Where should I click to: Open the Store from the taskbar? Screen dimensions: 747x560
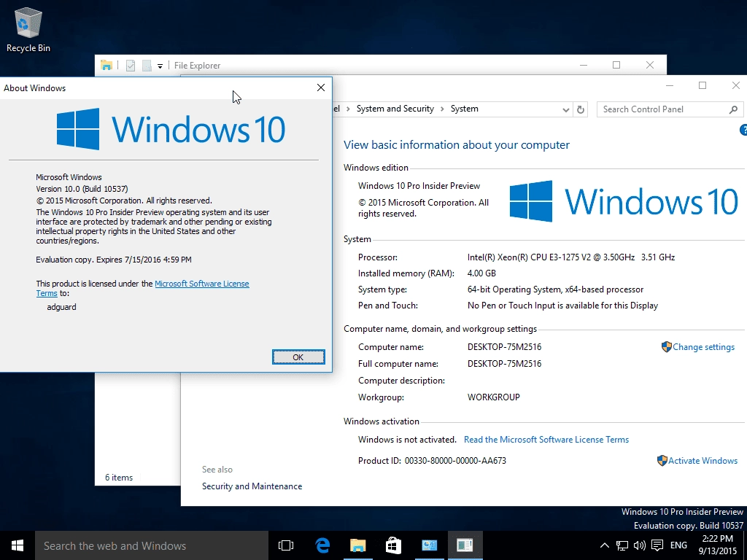point(393,545)
